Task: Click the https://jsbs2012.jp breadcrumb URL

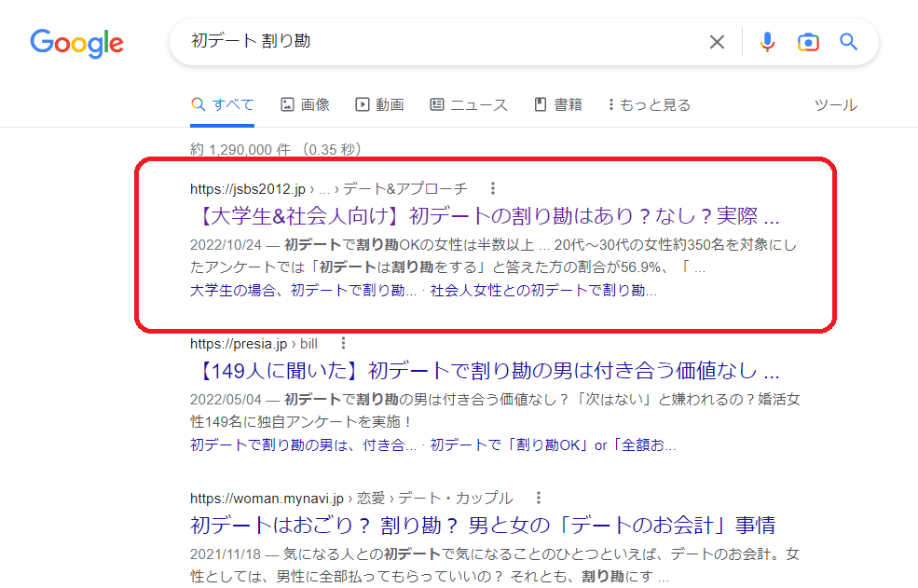Action: [248, 189]
